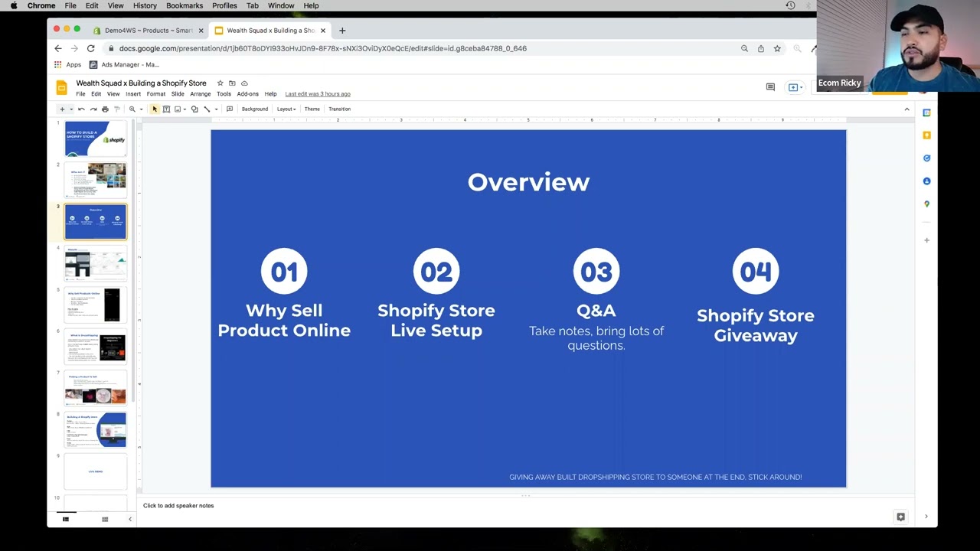The width and height of the screenshot is (980, 551).
Task: Open the present options dropdown arrow
Action: click(x=801, y=87)
